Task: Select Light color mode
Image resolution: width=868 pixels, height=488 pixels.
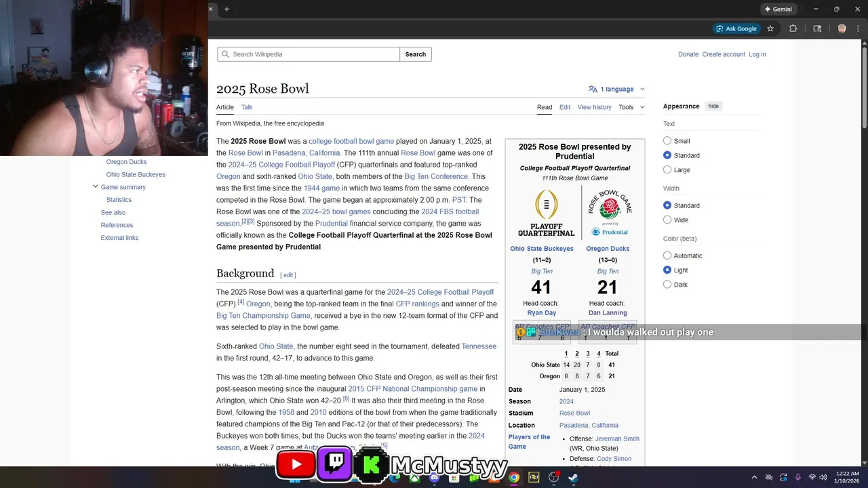Action: 667,270
